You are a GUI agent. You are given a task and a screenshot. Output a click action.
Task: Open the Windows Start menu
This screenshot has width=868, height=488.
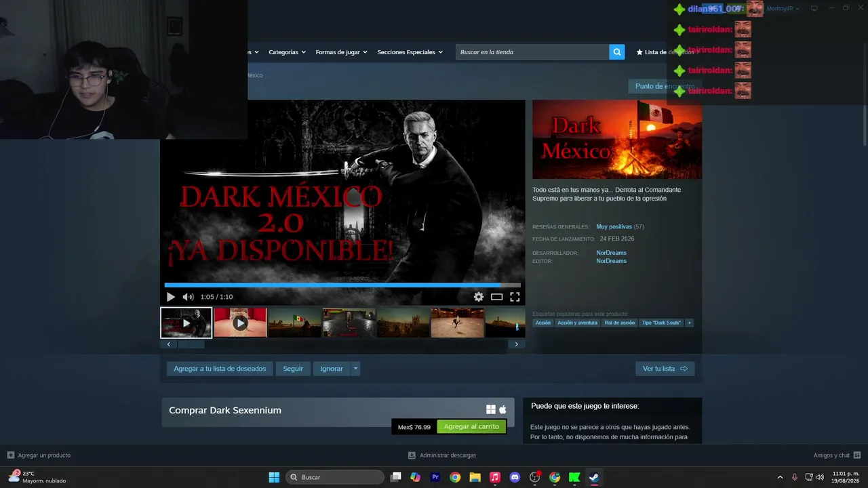click(274, 477)
